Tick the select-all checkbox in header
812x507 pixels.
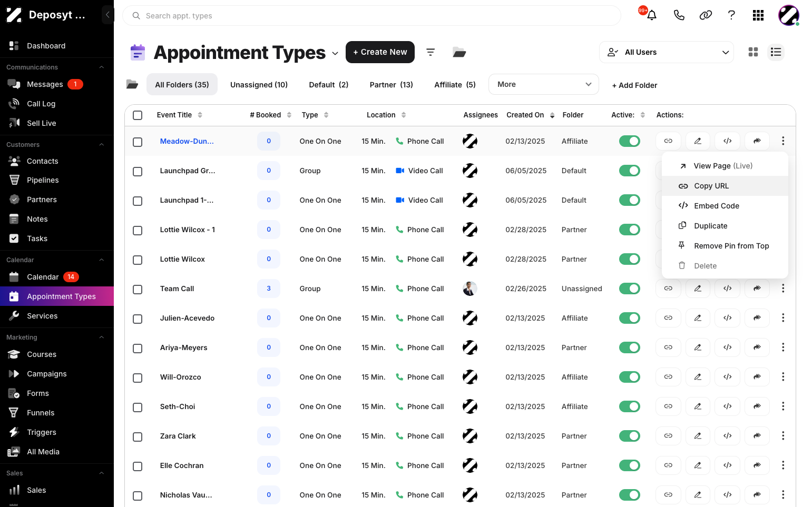pos(138,115)
